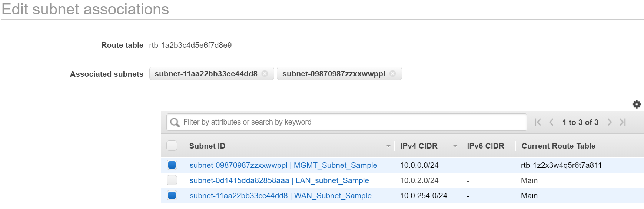
Task: Open the table settings gear icon
Action: (x=636, y=104)
